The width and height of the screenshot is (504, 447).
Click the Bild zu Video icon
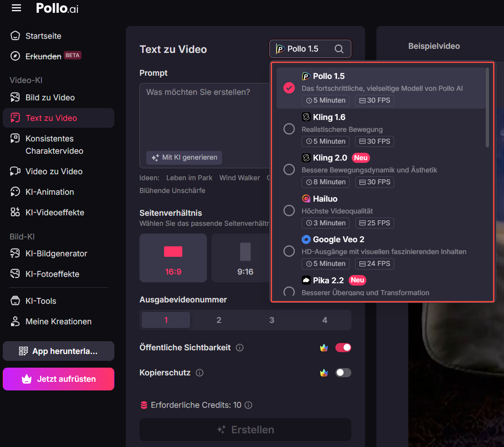point(15,97)
